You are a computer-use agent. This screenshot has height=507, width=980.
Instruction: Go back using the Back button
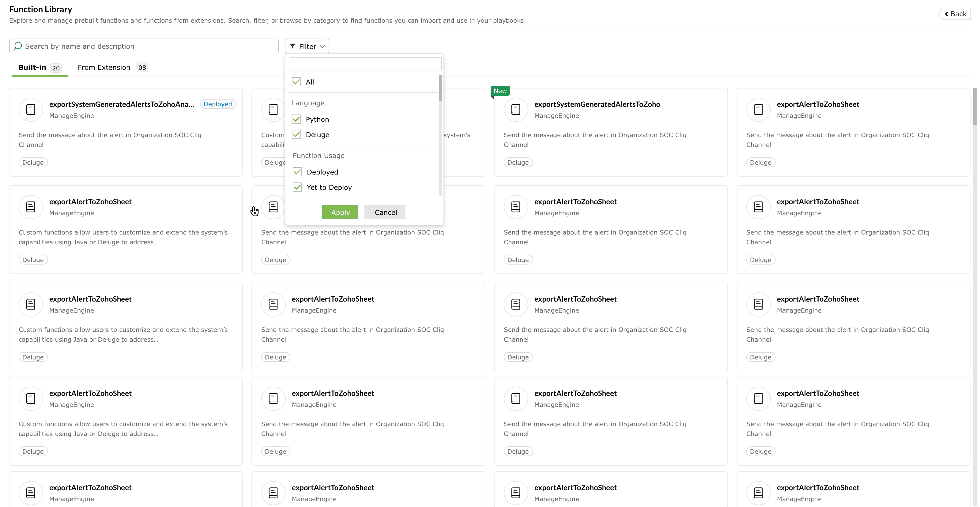click(x=955, y=14)
